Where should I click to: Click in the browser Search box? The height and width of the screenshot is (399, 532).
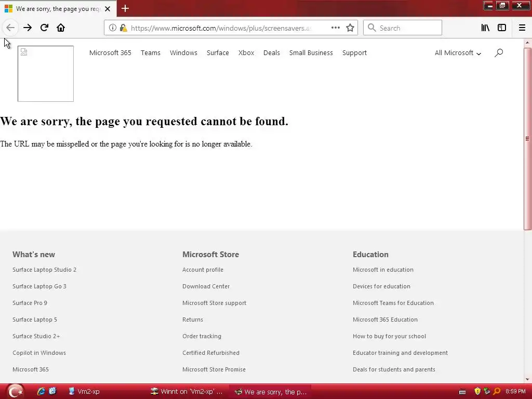(403, 28)
